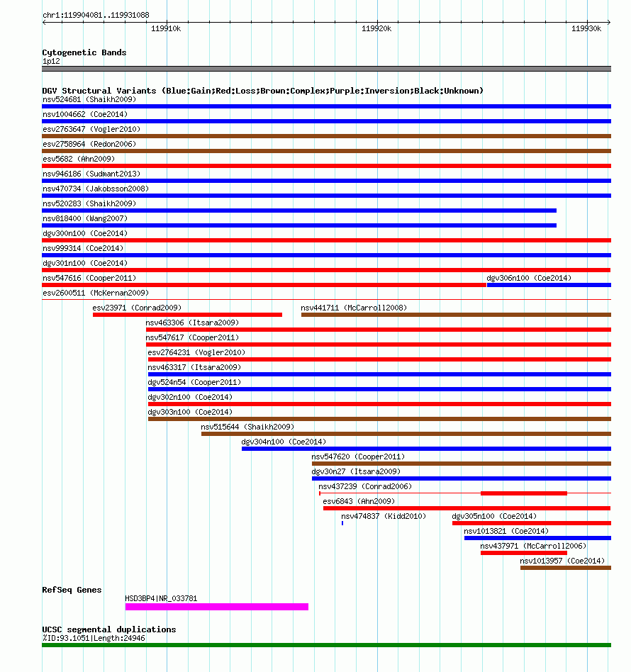The height and width of the screenshot is (672, 631).
Task: Click the nsv515644 (Shaikh2009) label
Action: pos(247,427)
